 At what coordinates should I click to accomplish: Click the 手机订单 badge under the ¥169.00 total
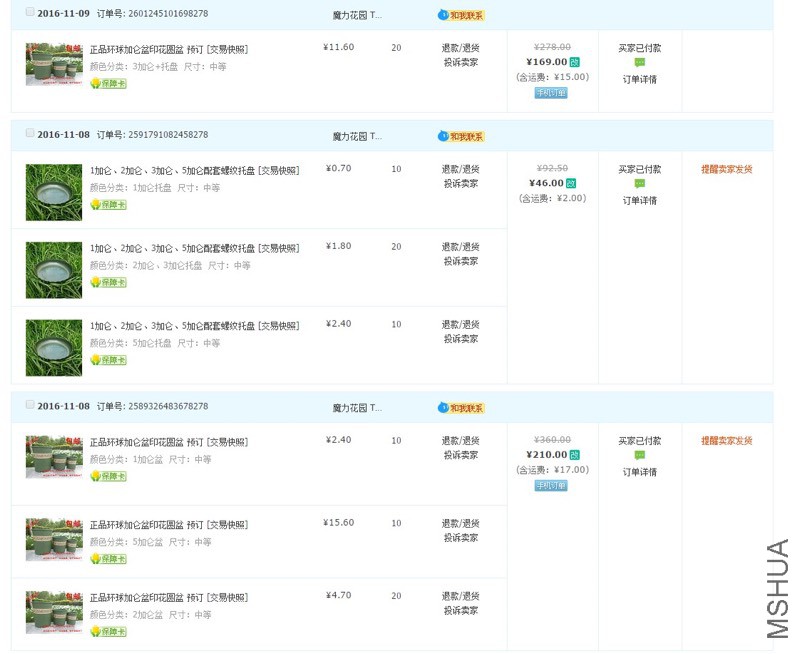(x=551, y=93)
